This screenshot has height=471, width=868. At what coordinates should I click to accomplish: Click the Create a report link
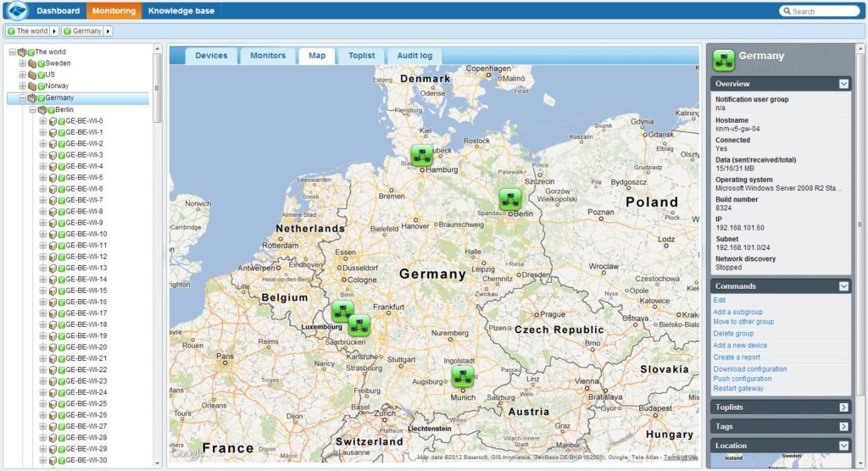point(737,357)
